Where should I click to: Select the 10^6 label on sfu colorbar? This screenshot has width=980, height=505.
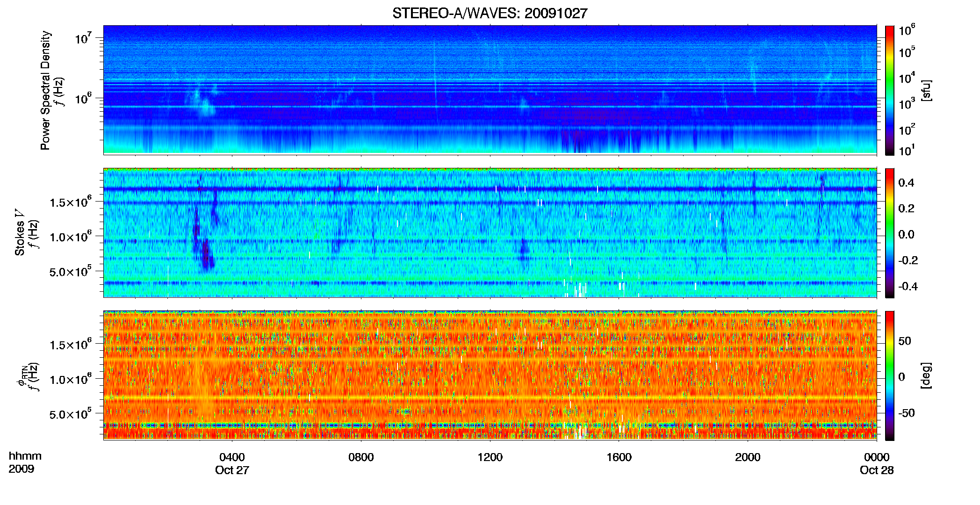pos(907,30)
